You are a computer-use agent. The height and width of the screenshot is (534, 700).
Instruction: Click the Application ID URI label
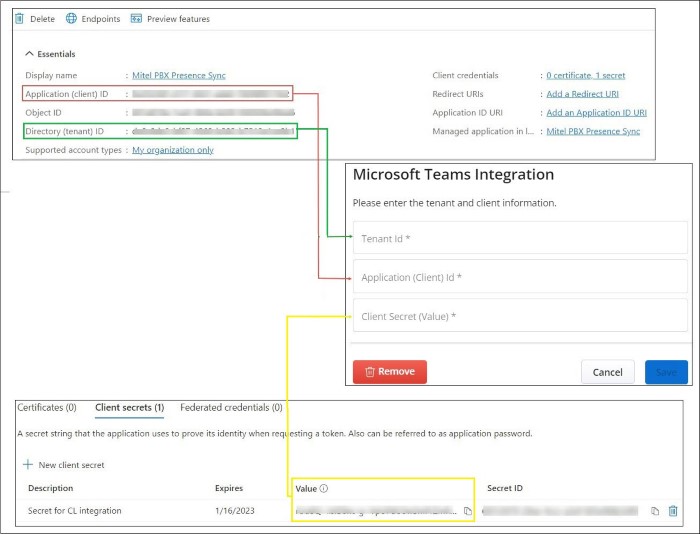(467, 113)
